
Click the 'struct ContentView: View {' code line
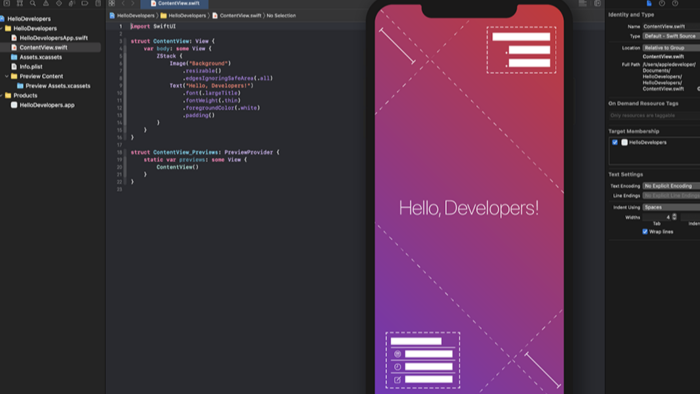[x=173, y=41]
